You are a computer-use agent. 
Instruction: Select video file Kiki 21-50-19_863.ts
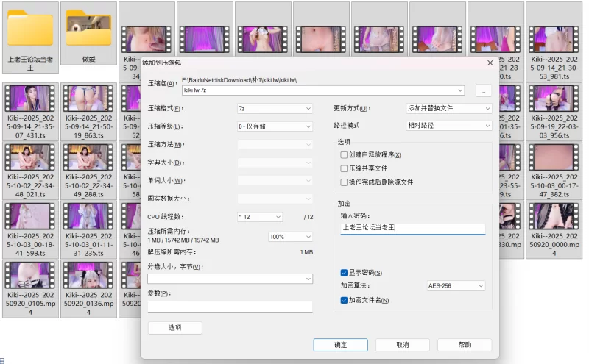(88, 98)
